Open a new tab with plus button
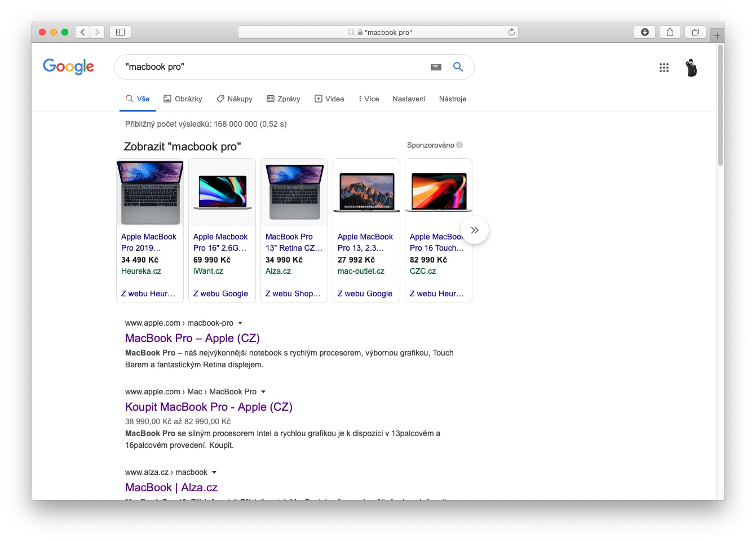Screen dimensions: 756x542 tap(717, 35)
